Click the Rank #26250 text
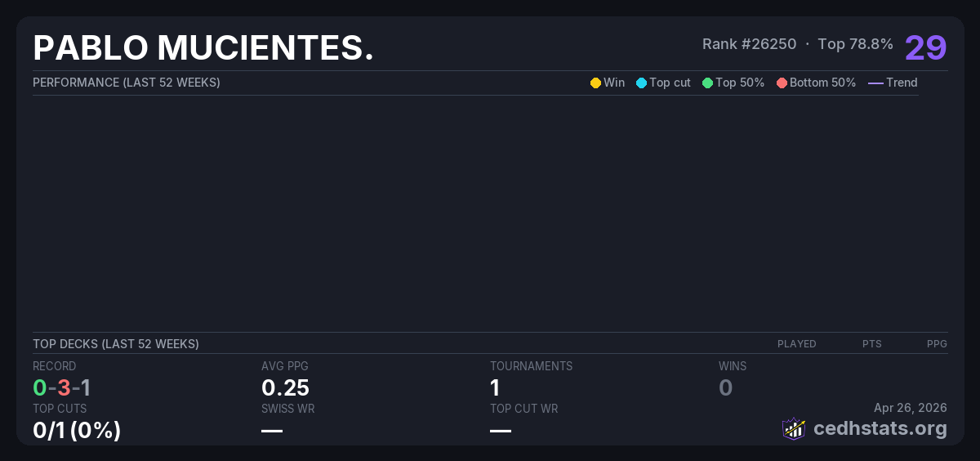The height and width of the screenshot is (461, 980). tap(749, 44)
